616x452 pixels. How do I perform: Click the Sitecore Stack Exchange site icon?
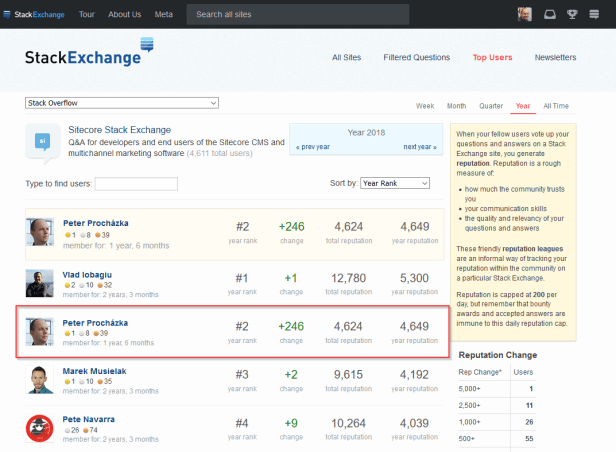[x=42, y=141]
